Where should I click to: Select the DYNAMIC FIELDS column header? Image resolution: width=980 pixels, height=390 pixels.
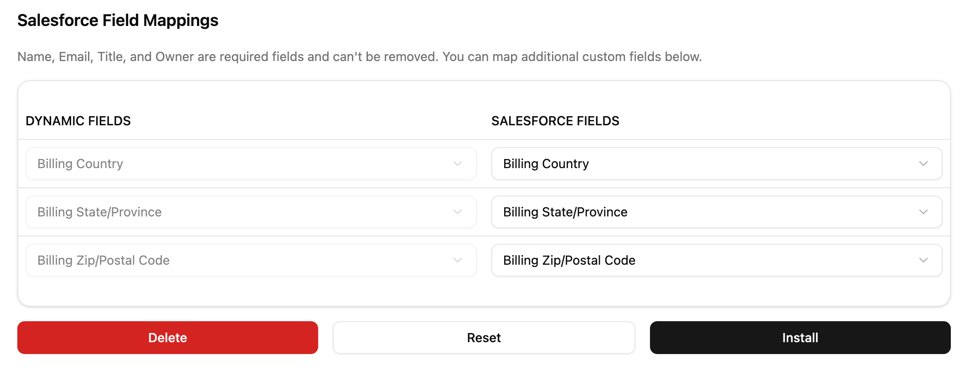tap(78, 121)
